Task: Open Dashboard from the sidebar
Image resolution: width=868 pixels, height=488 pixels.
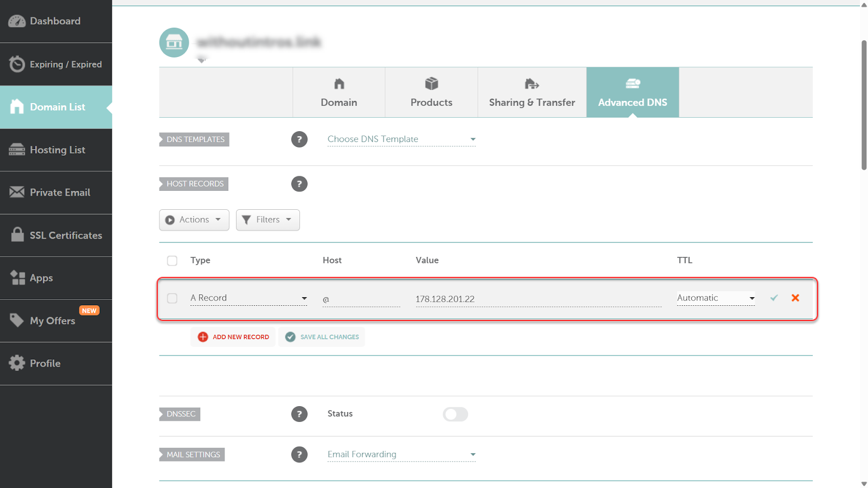Action: [x=56, y=21]
